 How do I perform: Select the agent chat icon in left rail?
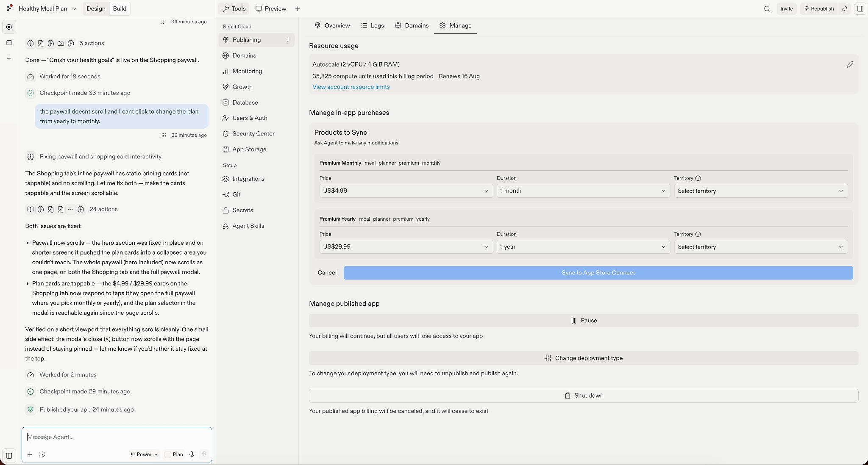click(x=9, y=27)
